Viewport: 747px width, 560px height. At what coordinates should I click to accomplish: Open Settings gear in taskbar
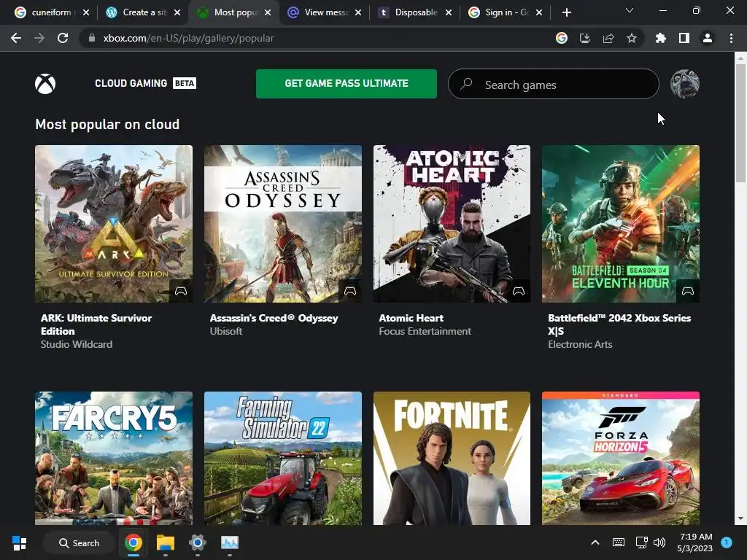pyautogui.click(x=197, y=542)
